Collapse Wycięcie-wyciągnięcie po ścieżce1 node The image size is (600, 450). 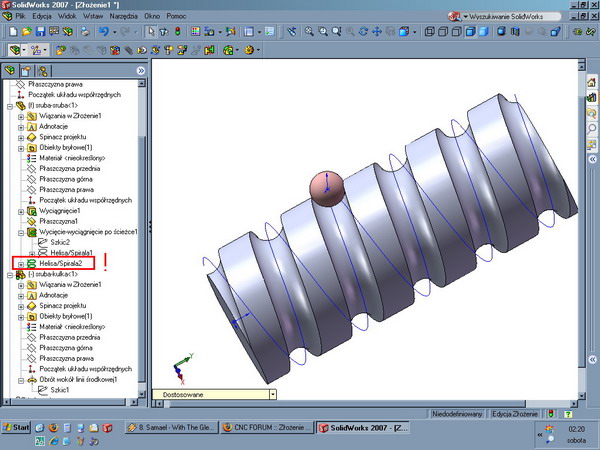click(x=21, y=233)
